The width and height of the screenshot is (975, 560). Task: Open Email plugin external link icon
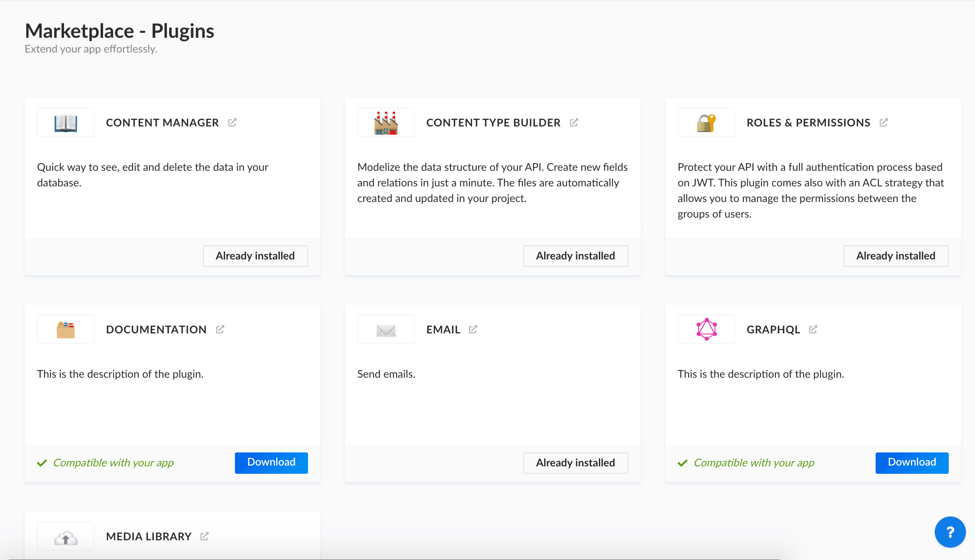[x=473, y=329]
